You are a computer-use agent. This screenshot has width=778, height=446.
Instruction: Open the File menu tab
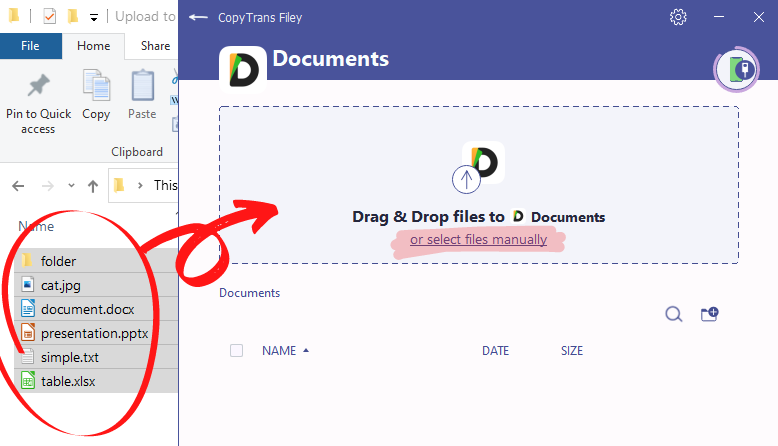click(x=30, y=46)
